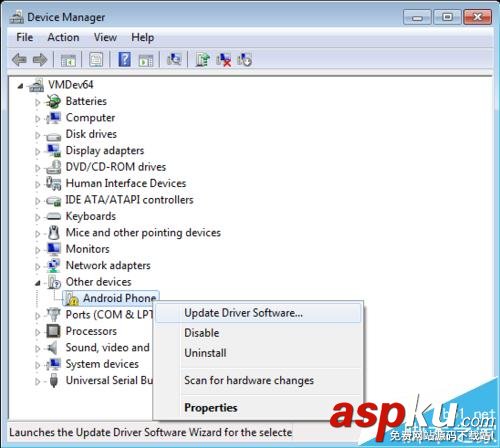Click the Network adapters category icon
This screenshot has height=448, width=500.
coord(53,266)
